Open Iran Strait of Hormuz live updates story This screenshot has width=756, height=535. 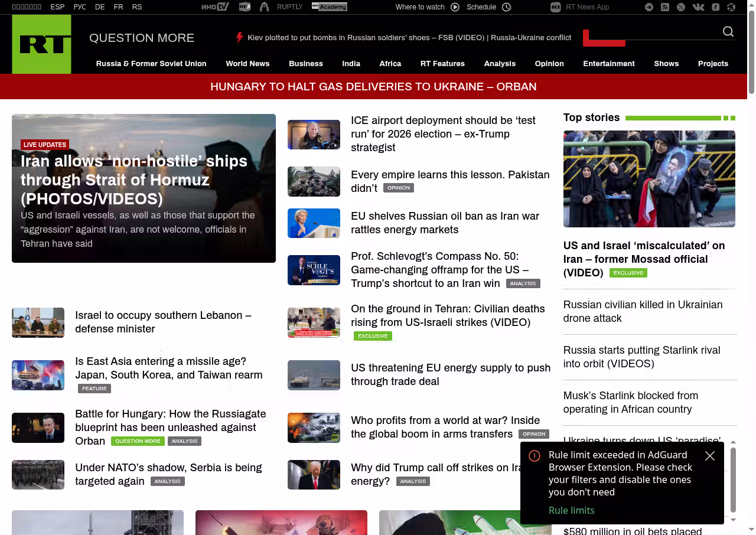(x=134, y=180)
